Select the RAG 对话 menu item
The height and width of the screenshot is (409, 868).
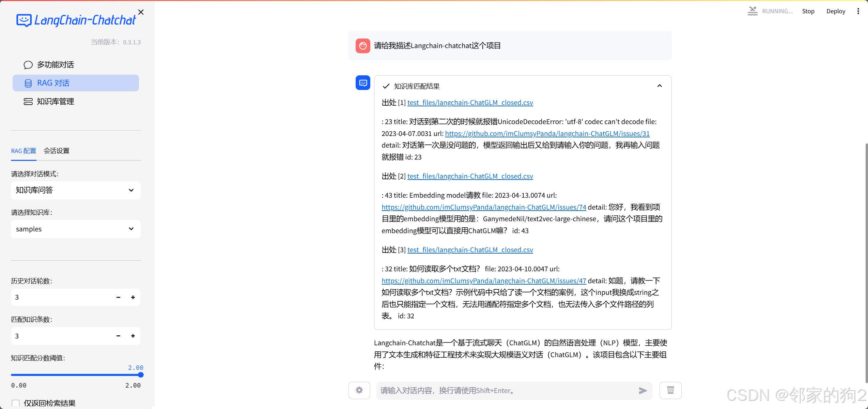[x=76, y=83]
